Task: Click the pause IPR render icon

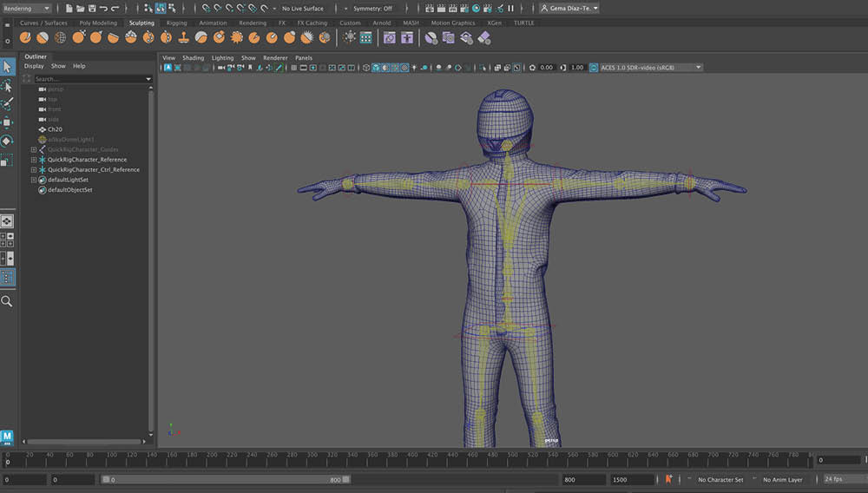Action: tap(510, 9)
